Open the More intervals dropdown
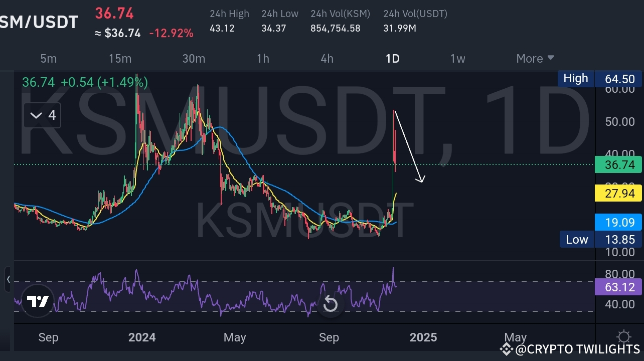 point(534,58)
